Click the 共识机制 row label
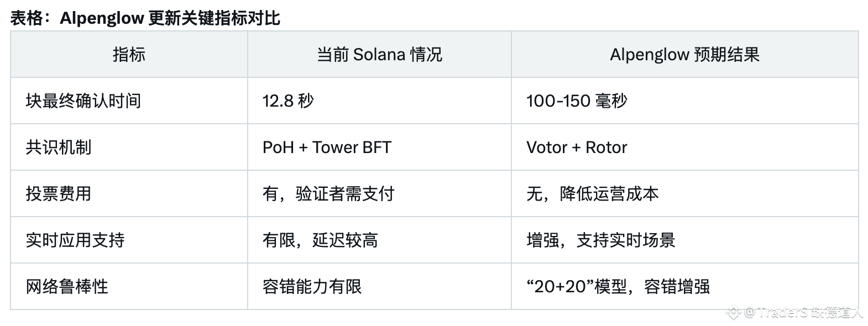This screenshot has height=326, width=868. pyautogui.click(x=59, y=147)
